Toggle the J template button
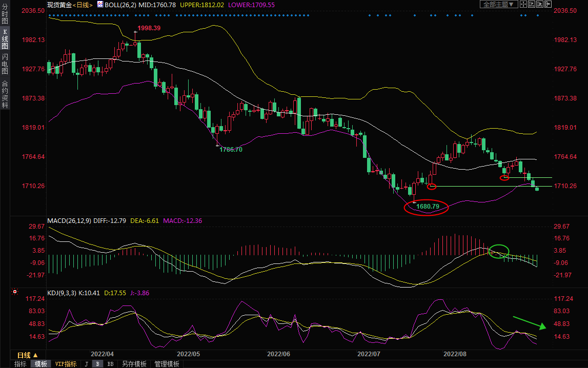This screenshot has height=368, width=588. point(86,364)
